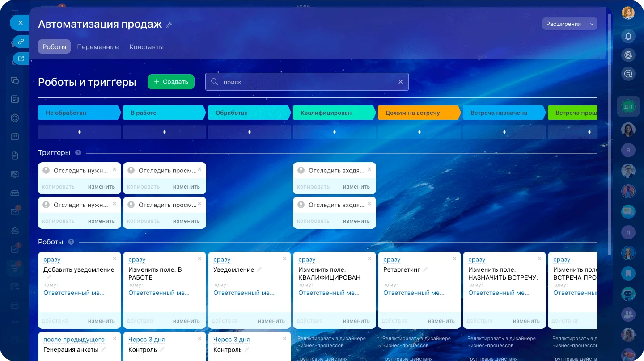Viewport: 644px width, 361px height.
Task: Open the сразу delay selector on Ретаргетинг
Action: [x=392, y=260]
